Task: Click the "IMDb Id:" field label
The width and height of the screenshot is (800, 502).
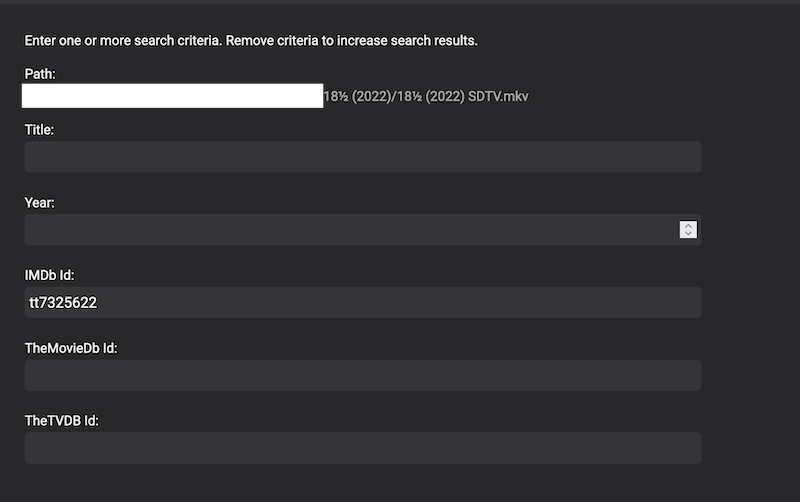Action: (x=50, y=275)
